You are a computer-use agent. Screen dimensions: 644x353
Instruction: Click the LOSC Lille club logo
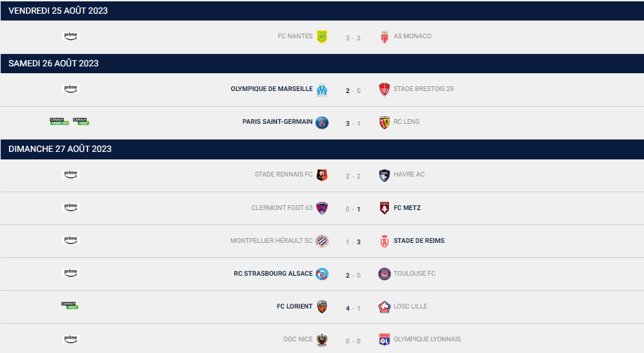(x=384, y=307)
